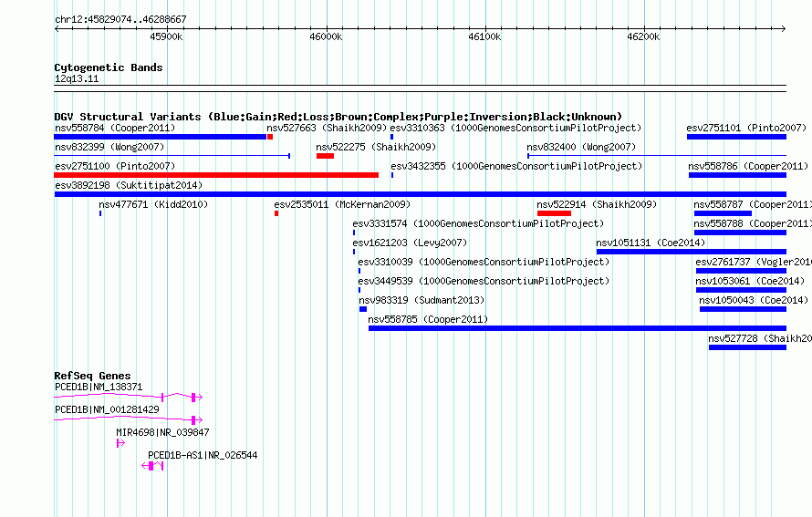Select the nsv527663 (Shaikh2009) variant label

pos(327,128)
